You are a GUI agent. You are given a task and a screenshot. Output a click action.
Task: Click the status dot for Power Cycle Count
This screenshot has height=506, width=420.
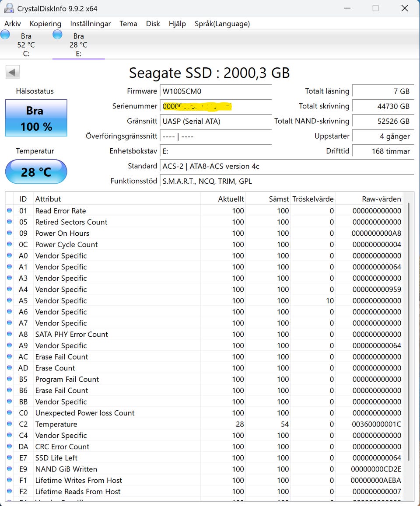[x=9, y=244]
